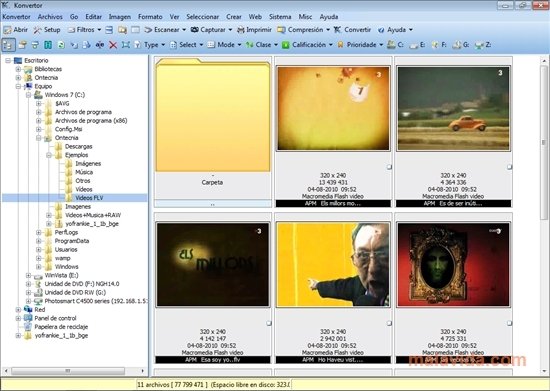Tick the checkbox on 'Ho Haveu vist...' thumbnail
This screenshot has height=391, width=550.
click(x=389, y=323)
